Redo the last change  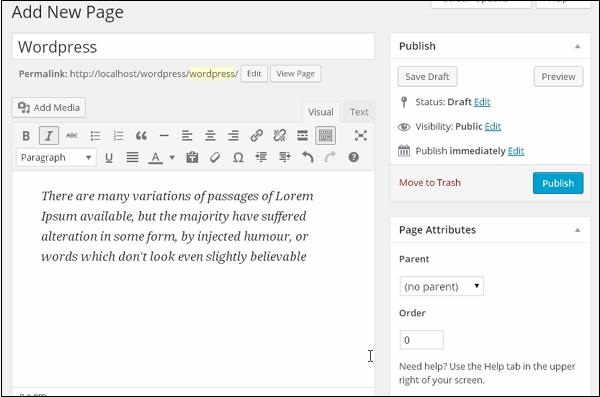pyautogui.click(x=330, y=157)
